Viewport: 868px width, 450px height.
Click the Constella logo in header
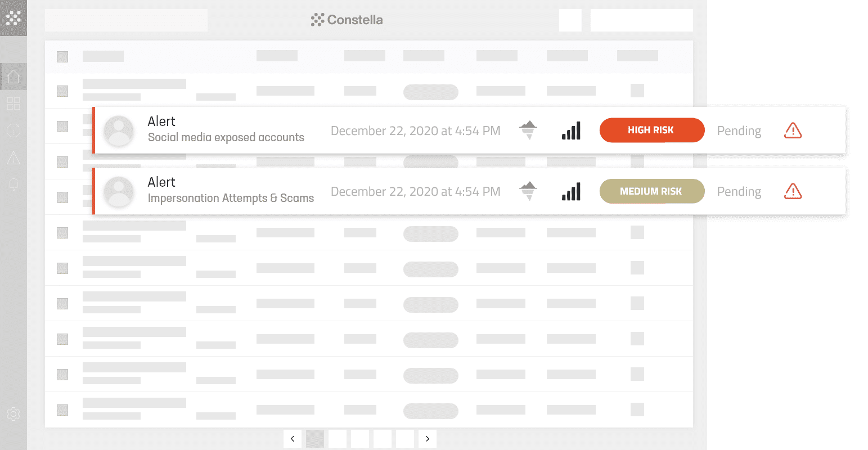point(347,20)
